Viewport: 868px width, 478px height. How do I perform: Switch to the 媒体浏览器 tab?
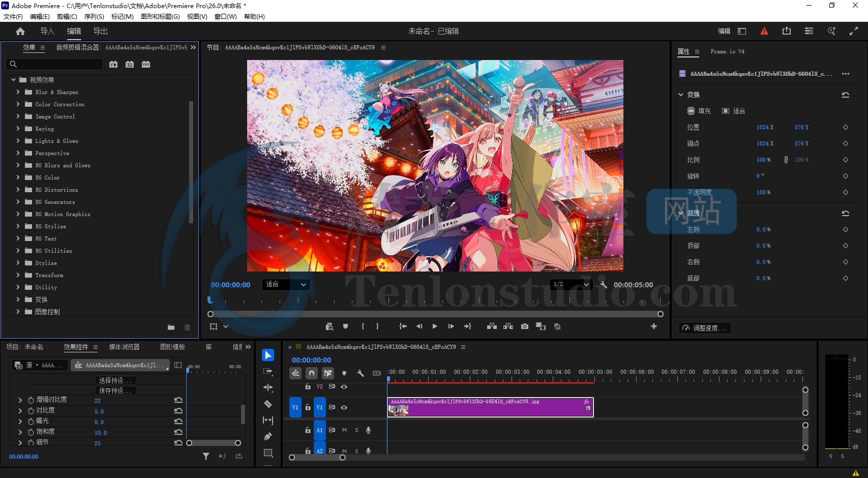124,347
